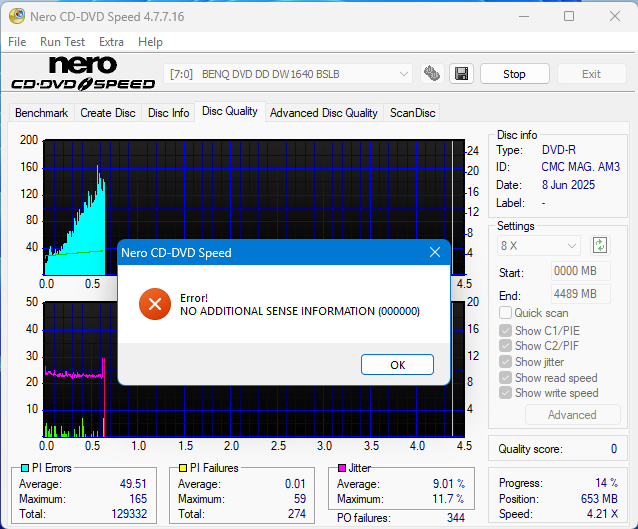Viewport: 638px width, 529px height.
Task: Expand the 8 X speed dropdown
Action: pyautogui.click(x=539, y=245)
